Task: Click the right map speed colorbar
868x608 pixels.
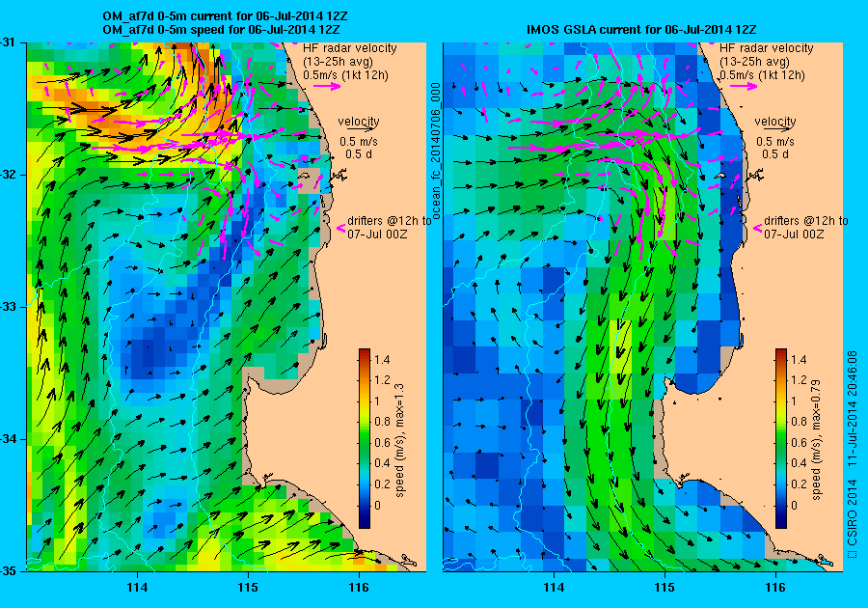Action: (781, 438)
